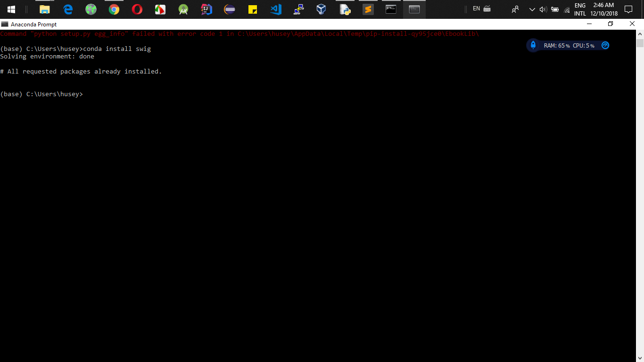Launch Eclipse IDE

pos(230,9)
